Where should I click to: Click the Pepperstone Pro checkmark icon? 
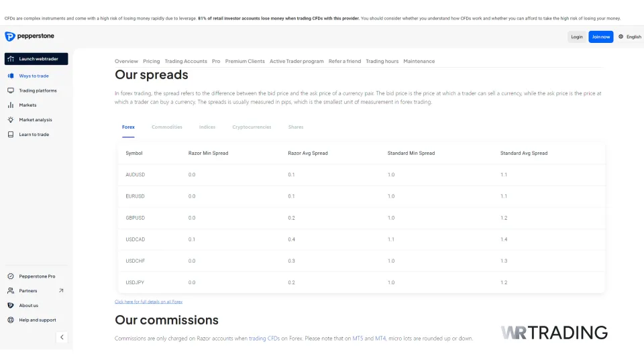(x=11, y=276)
